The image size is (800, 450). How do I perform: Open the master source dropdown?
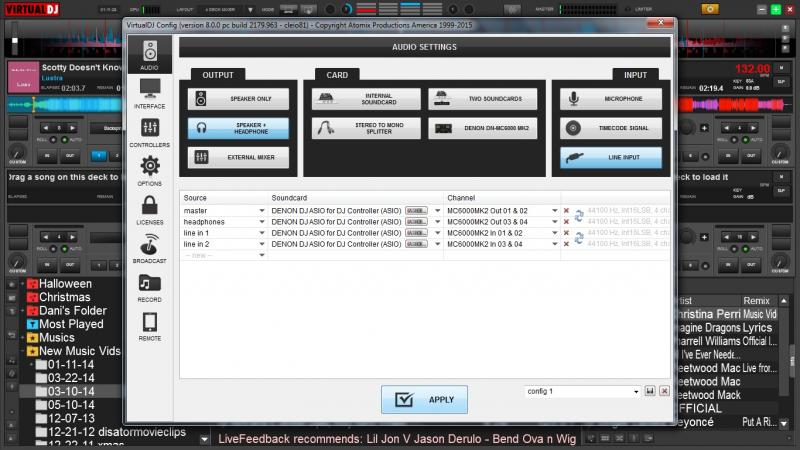(x=262, y=211)
